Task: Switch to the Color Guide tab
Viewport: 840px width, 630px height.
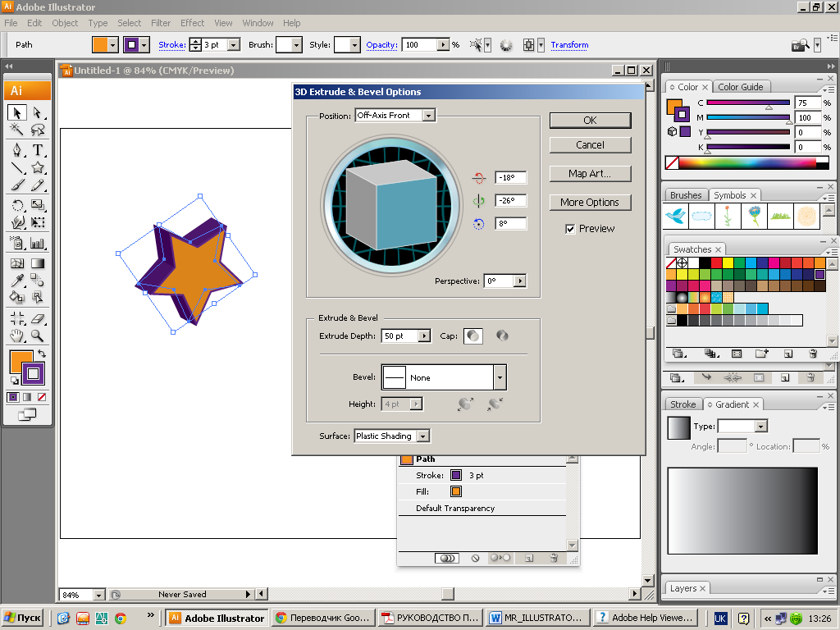Action: coord(741,87)
